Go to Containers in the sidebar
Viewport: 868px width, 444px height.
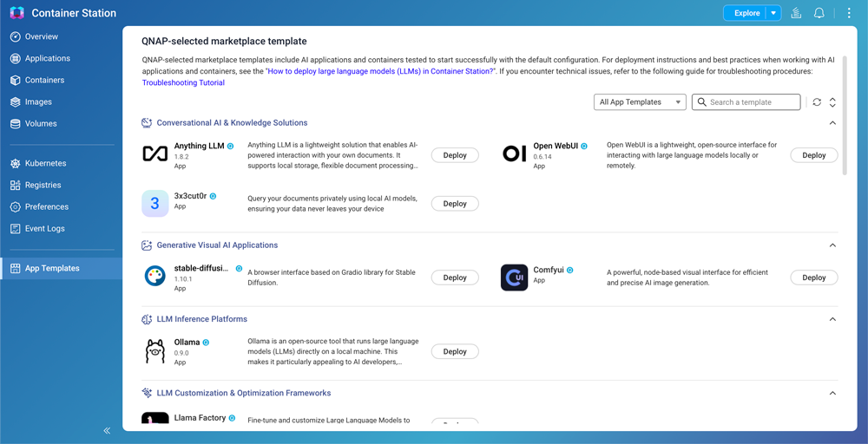44,80
